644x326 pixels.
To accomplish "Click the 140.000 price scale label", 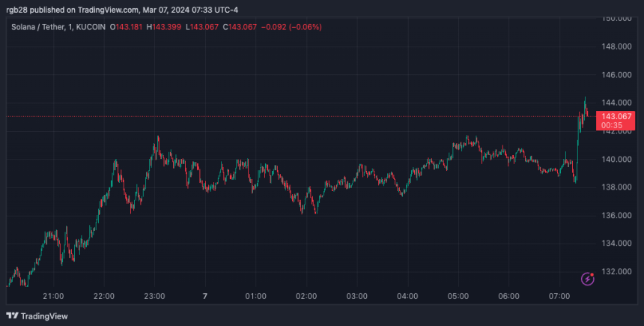I will coord(618,159).
